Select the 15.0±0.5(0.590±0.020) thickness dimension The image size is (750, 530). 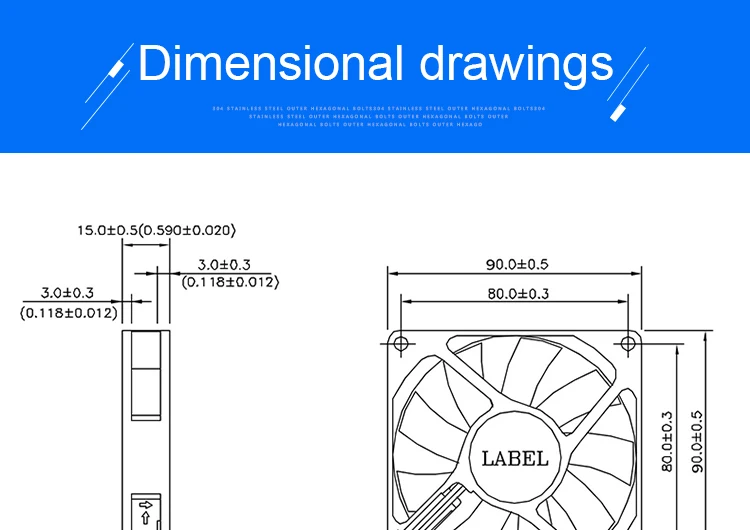(x=156, y=231)
